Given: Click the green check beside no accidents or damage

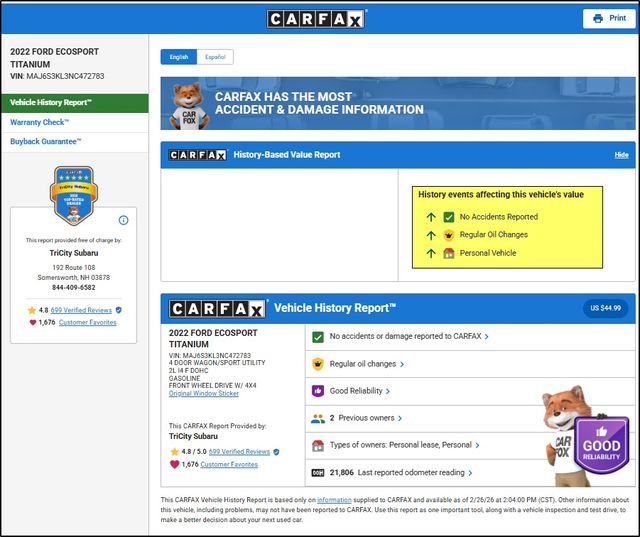Looking at the screenshot, I should click(318, 337).
